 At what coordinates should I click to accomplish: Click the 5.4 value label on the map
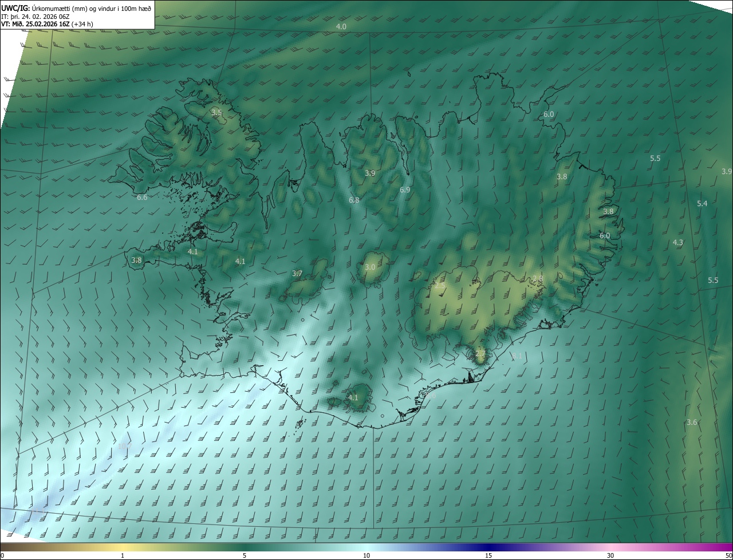click(702, 203)
